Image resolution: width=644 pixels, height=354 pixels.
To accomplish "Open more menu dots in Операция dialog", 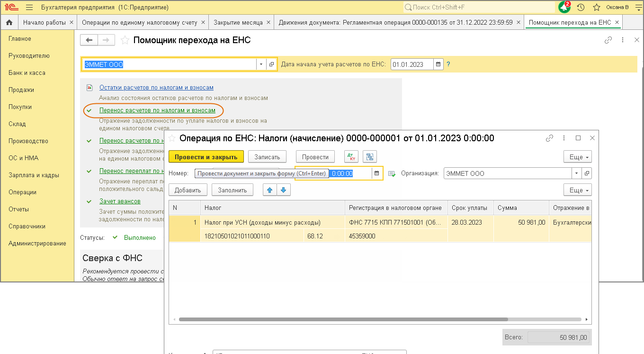I will [564, 138].
